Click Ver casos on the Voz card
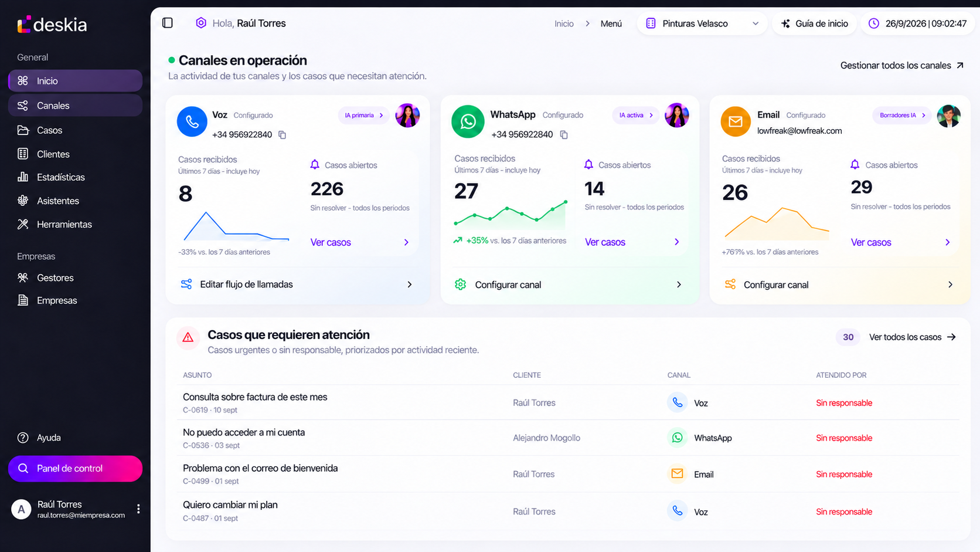Screen dimensions: 980x552 click(360, 242)
